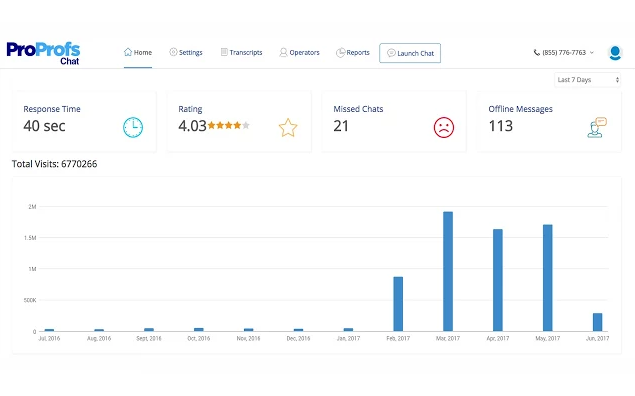Screen dimensions: 635x396
Task: Click the Offline Messages operator icon
Action: [597, 128]
